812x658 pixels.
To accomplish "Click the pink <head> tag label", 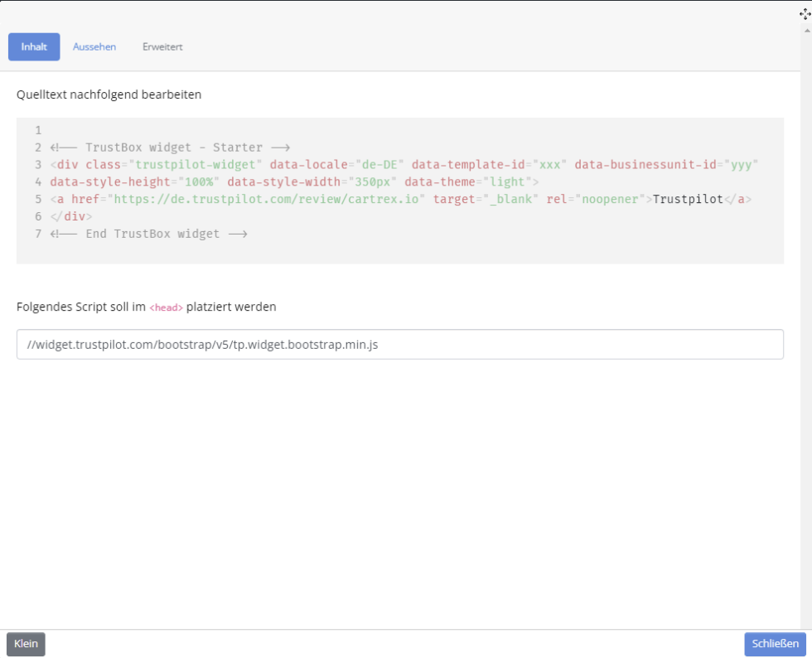I will pos(166,307).
